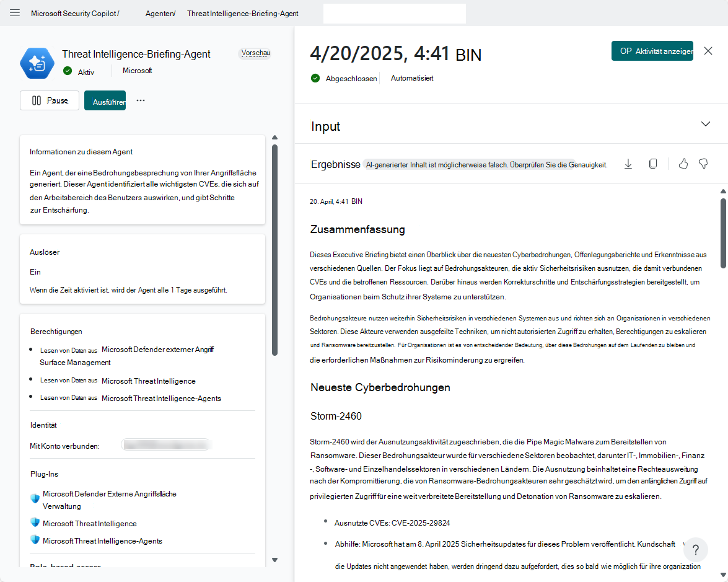The width and height of the screenshot is (728, 582).
Task: Download the Ergebnisse results
Action: [628, 163]
